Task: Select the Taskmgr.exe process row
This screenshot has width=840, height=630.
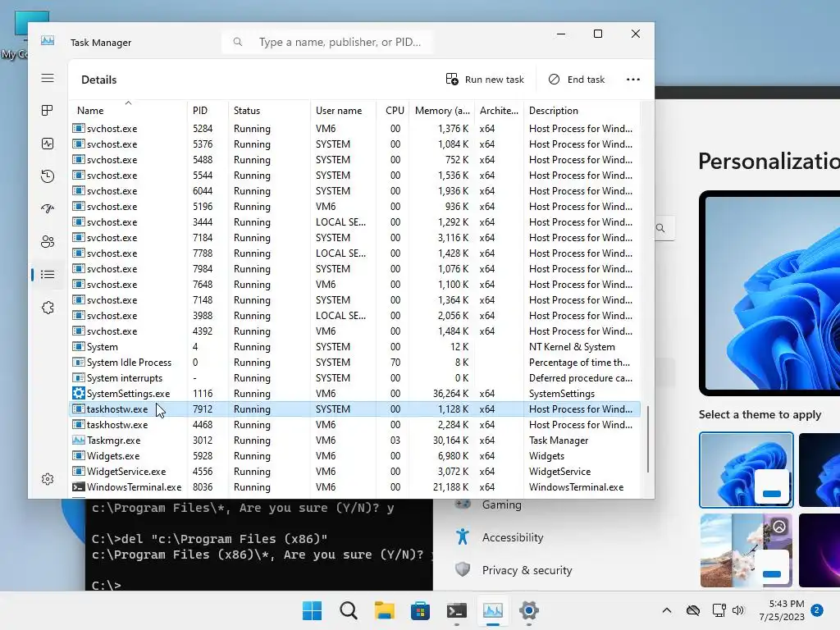Action: (354, 441)
